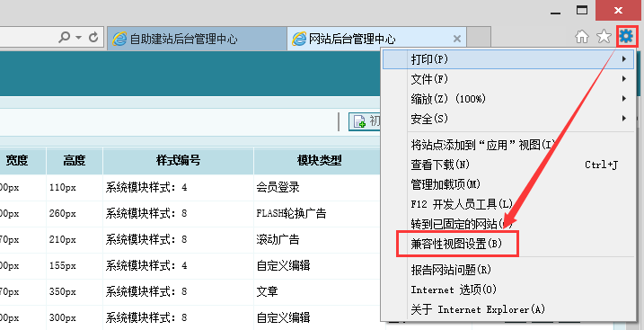Open Favorites star icon
Viewport: 644px width, 330px height.
tap(604, 37)
